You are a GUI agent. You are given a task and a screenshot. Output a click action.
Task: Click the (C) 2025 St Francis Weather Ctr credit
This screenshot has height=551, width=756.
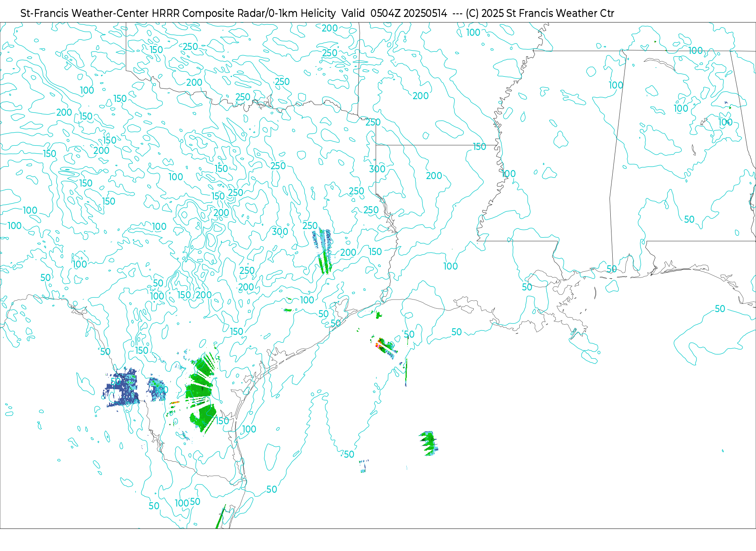(x=540, y=13)
